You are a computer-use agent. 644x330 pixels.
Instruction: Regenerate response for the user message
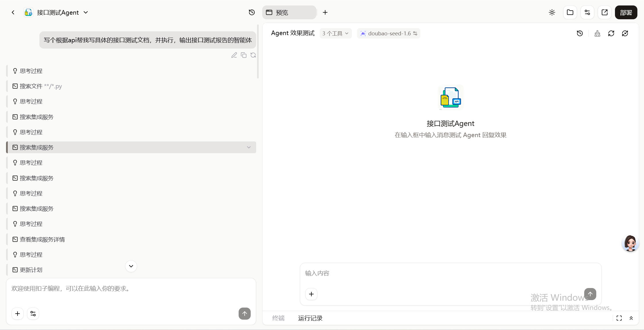[253, 55]
